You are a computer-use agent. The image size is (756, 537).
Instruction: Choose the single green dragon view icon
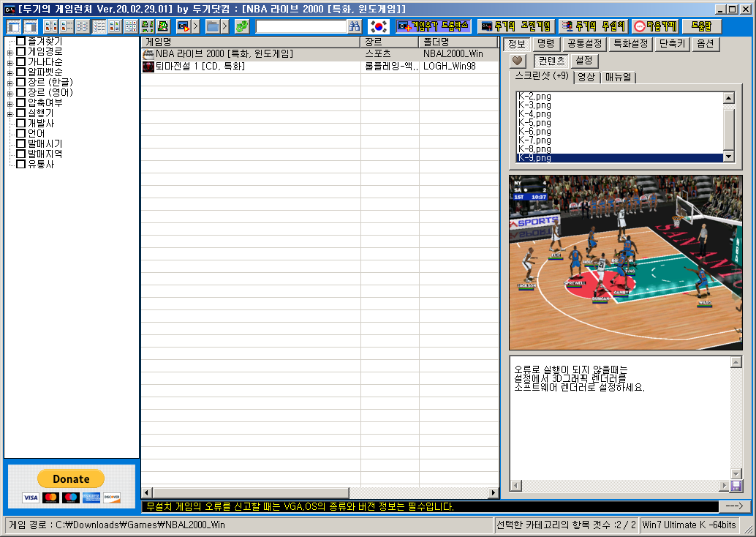point(163,26)
